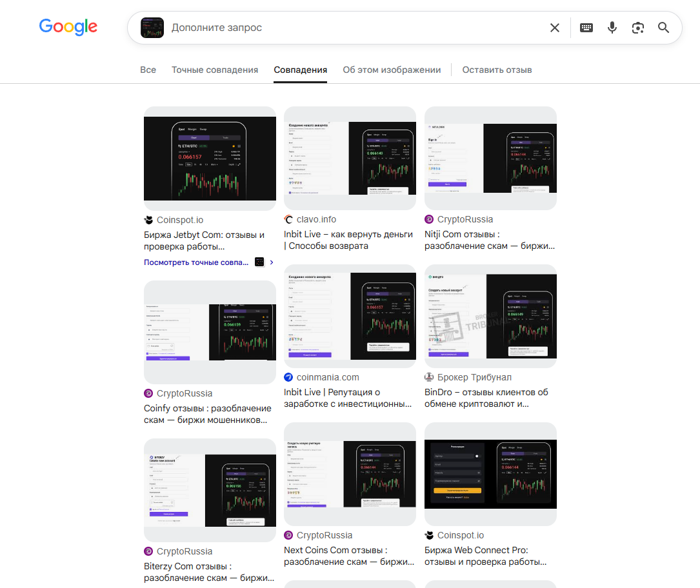This screenshot has height=588, width=700.
Task: Open 'BinDro – отзывы клиентов' title
Action: (x=486, y=398)
